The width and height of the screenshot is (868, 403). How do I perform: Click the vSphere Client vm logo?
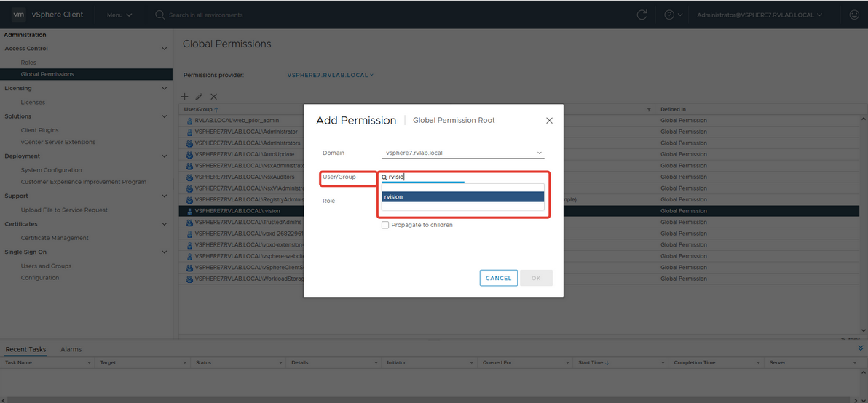coord(18,15)
